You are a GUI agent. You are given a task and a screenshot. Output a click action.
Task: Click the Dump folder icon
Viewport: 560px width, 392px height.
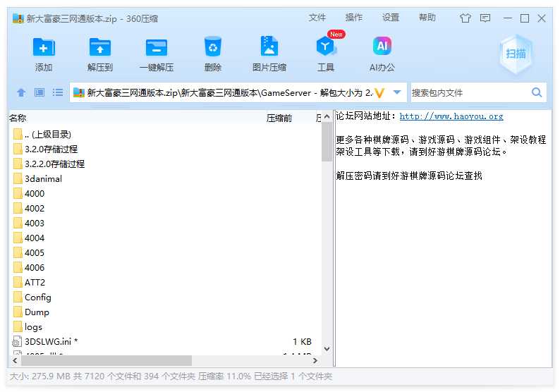[18, 312]
